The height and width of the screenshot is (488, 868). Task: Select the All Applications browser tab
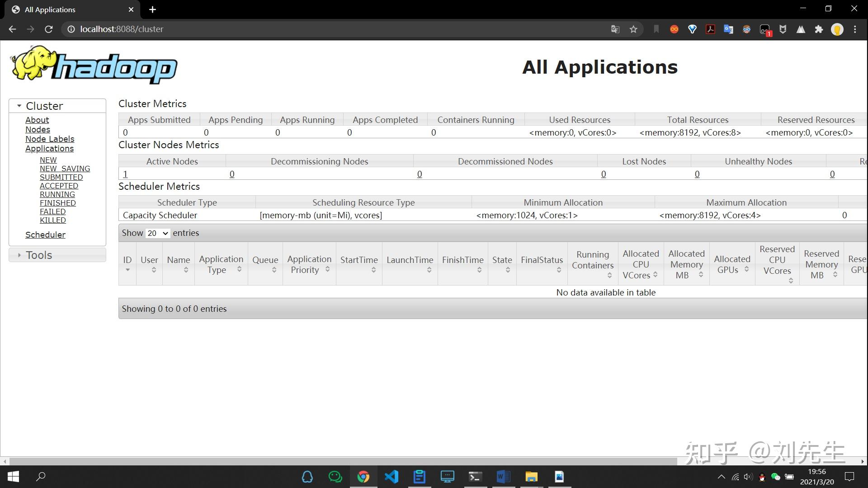pos(68,9)
